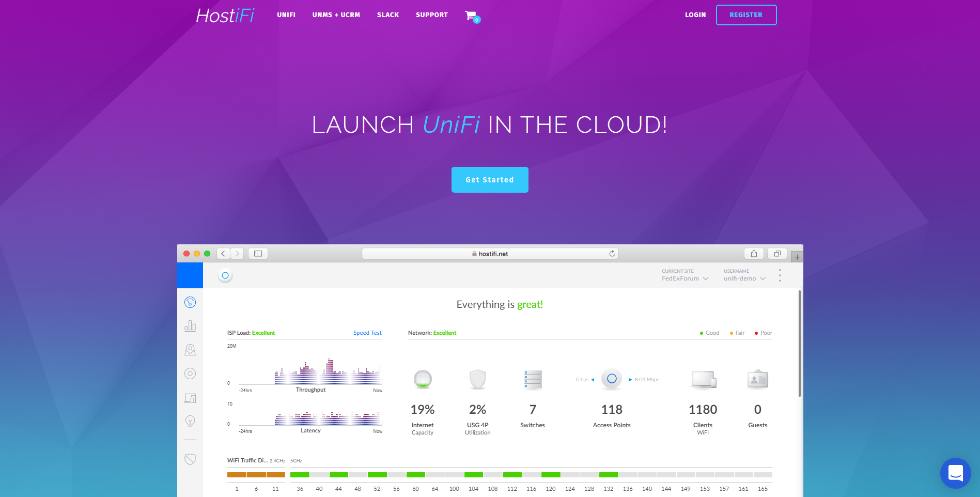This screenshot has width=980, height=497.
Task: Click the channel 165 label
Action: pyautogui.click(x=763, y=489)
